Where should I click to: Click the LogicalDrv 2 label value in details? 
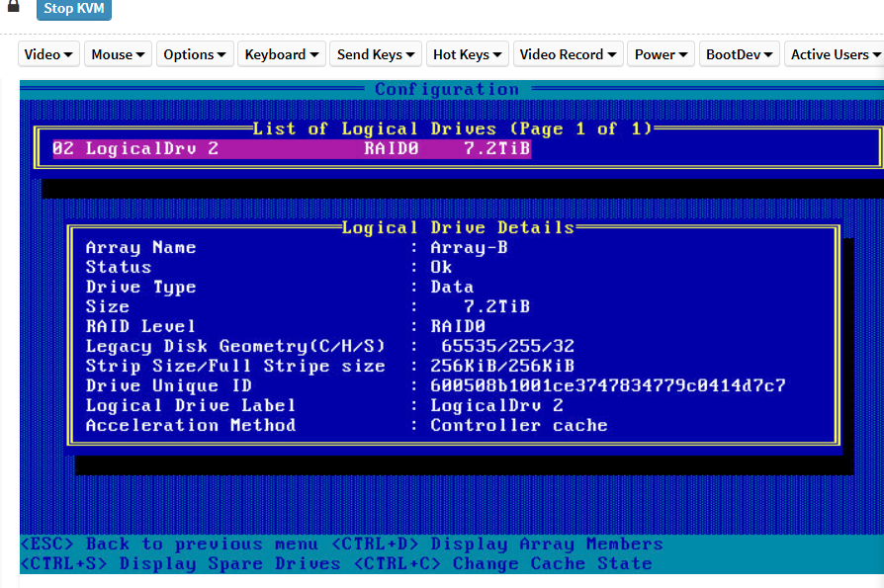click(x=496, y=405)
